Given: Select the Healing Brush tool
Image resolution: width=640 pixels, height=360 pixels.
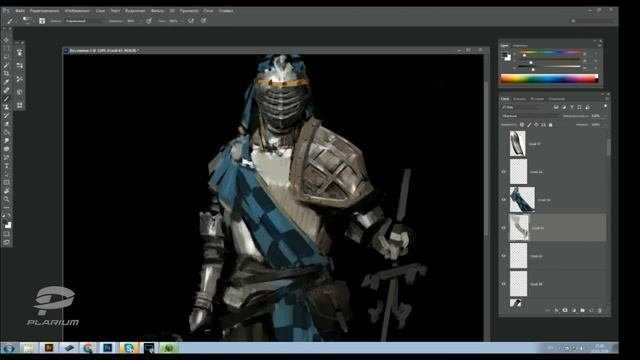Looking at the screenshot, I should 6,90.
